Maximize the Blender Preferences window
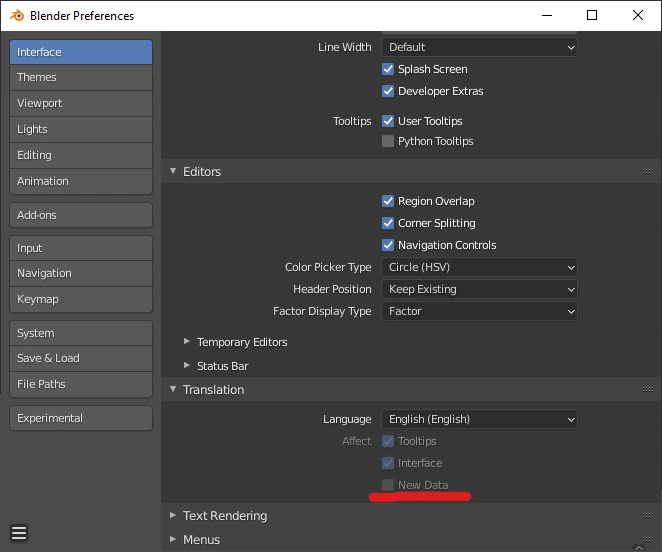 pyautogui.click(x=592, y=16)
